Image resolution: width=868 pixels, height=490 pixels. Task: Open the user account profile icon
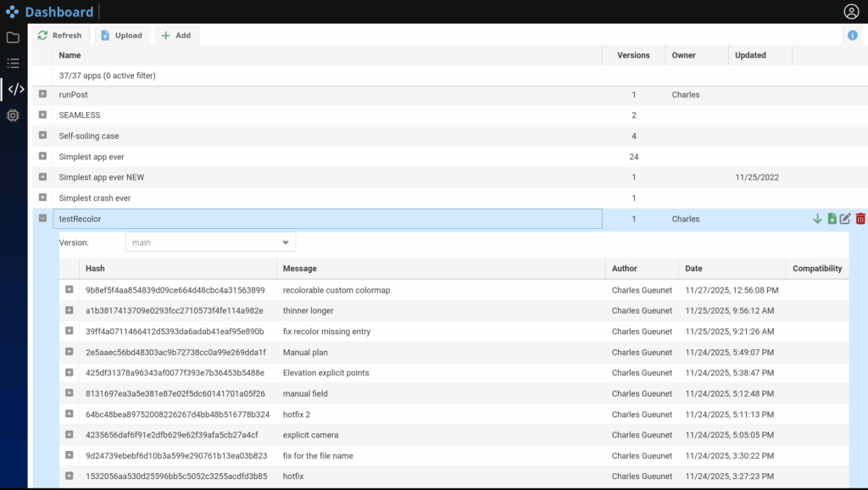pos(851,12)
